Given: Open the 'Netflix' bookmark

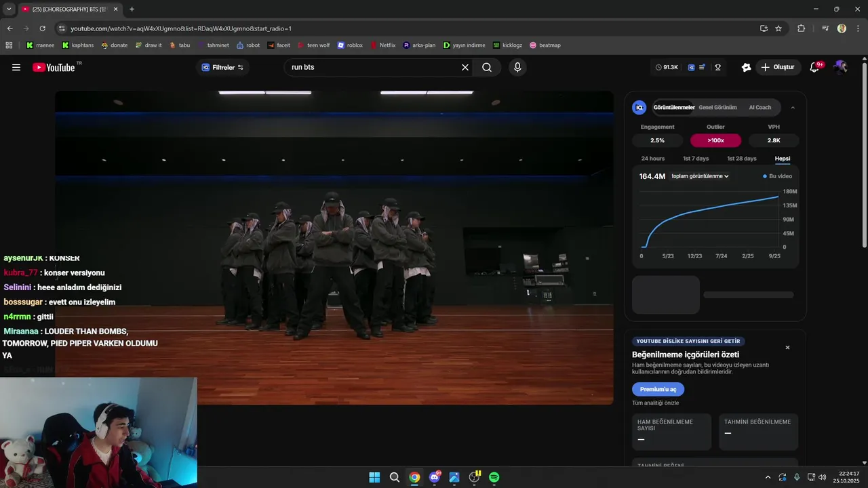Looking at the screenshot, I should coord(382,45).
